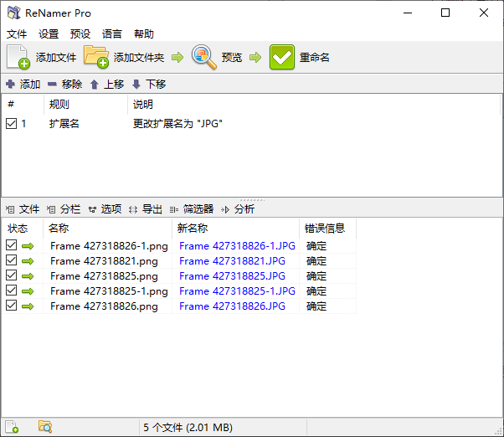This screenshot has height=437, width=504.
Task: Open the 预设 menu in the menu bar
Action: tap(80, 34)
